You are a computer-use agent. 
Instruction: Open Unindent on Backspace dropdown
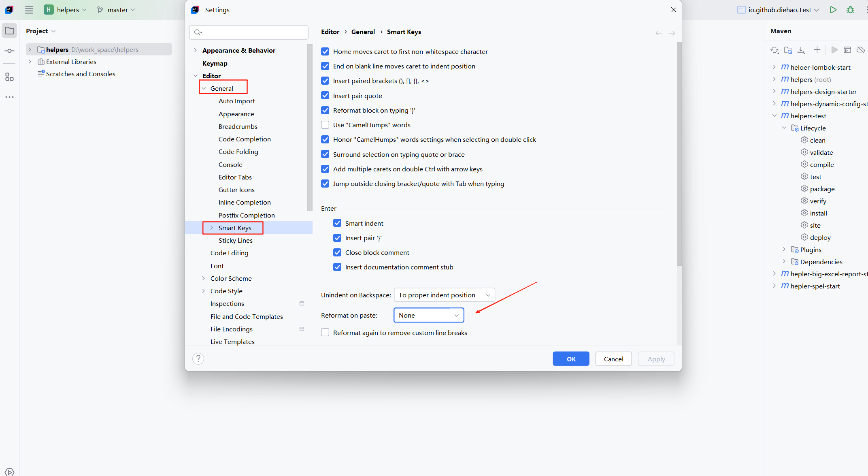pos(444,295)
